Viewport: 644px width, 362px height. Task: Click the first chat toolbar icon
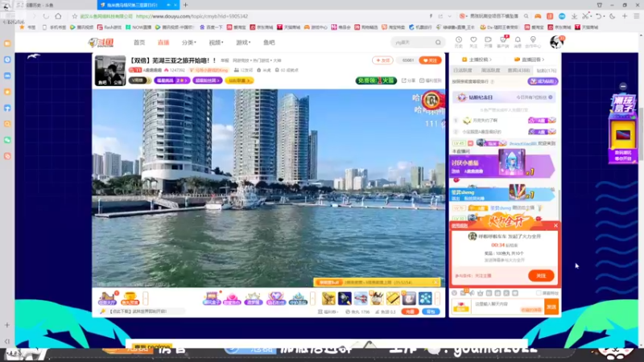point(454,293)
